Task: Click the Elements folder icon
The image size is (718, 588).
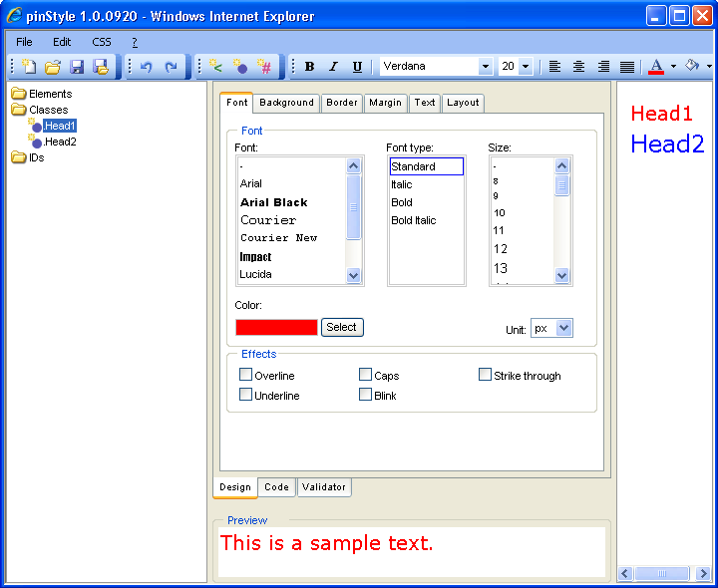Action: (x=19, y=94)
